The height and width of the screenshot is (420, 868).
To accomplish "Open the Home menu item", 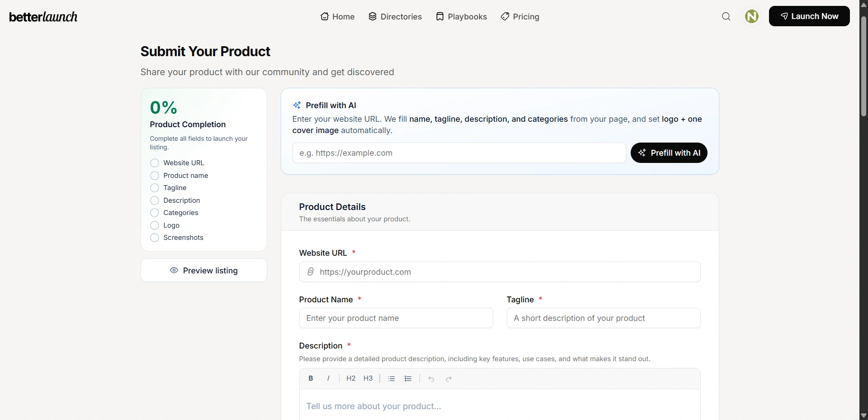I will [338, 17].
